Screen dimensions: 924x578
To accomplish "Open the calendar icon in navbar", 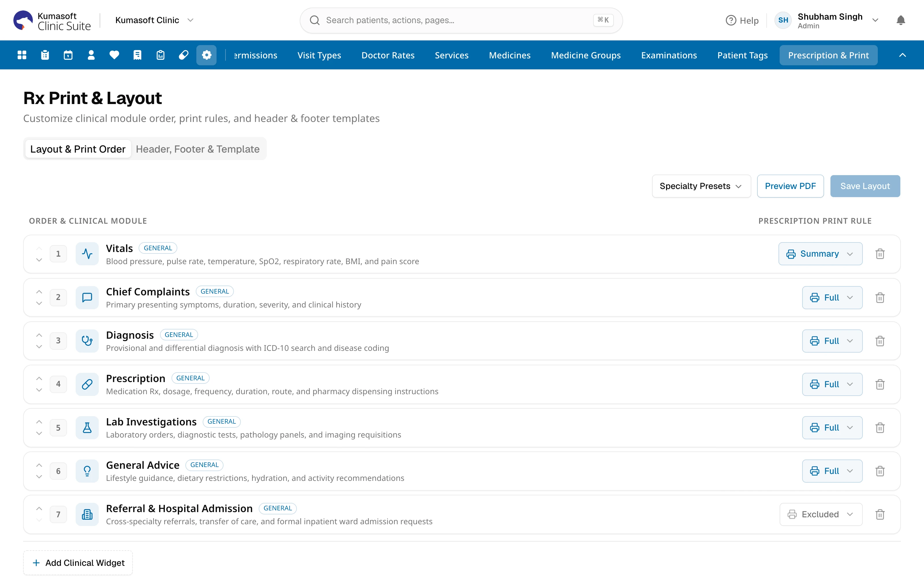I will point(68,55).
